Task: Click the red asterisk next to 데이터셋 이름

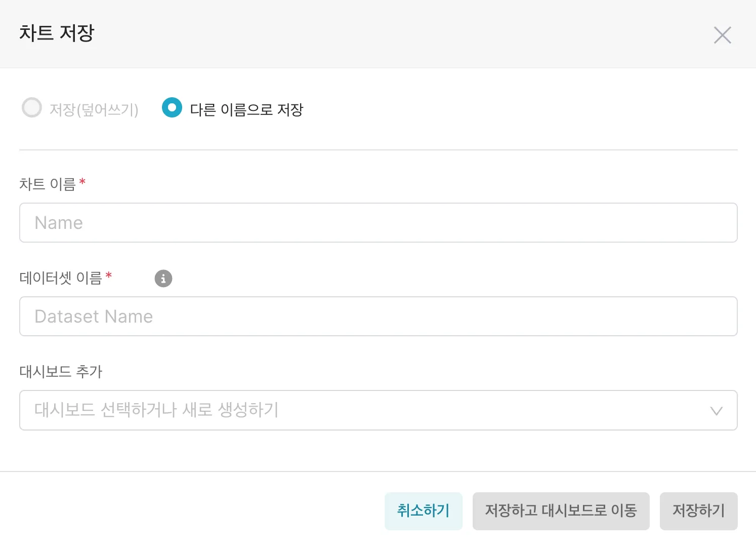Action: pos(109,276)
